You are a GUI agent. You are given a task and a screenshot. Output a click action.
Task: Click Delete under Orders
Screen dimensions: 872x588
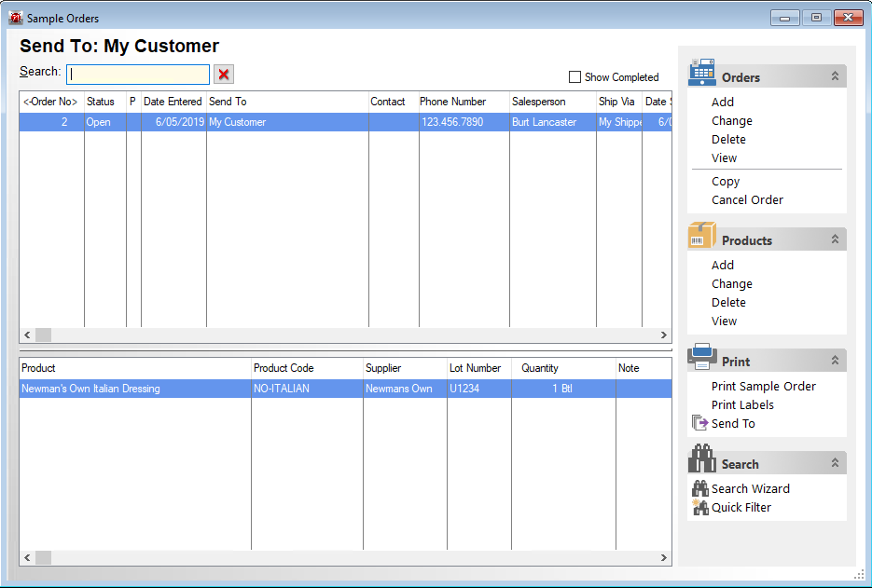pos(728,140)
